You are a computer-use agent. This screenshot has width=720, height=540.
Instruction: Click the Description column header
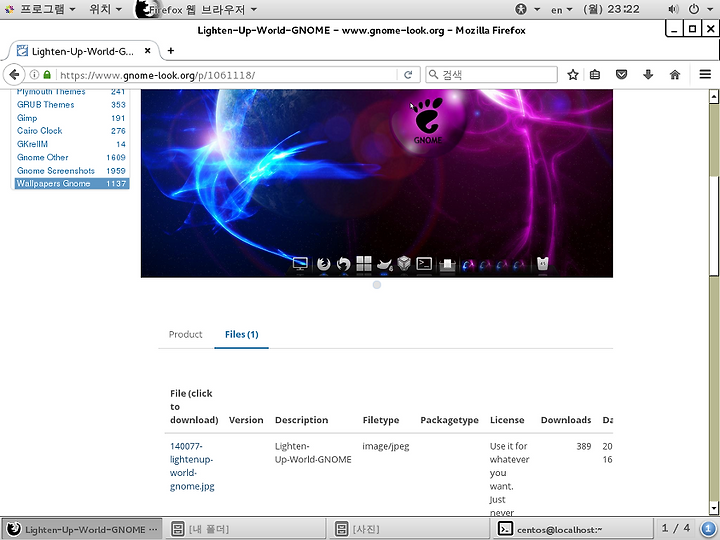301,420
